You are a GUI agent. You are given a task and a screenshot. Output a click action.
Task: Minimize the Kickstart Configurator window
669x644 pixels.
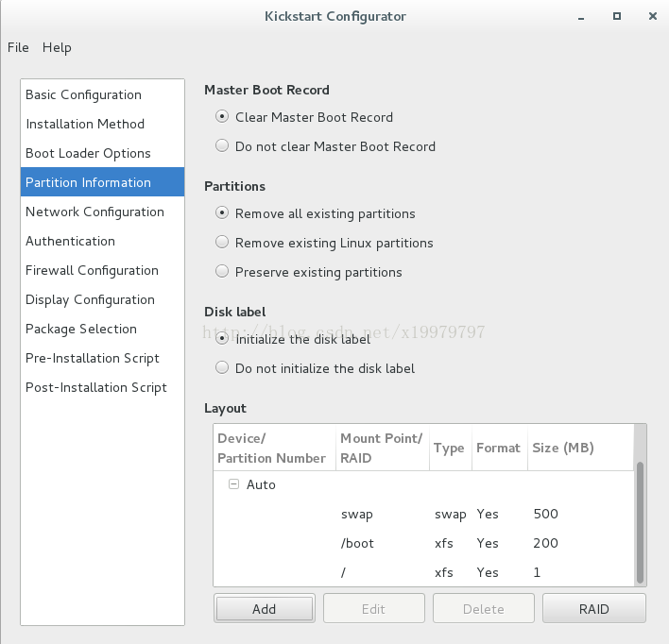[x=581, y=17]
